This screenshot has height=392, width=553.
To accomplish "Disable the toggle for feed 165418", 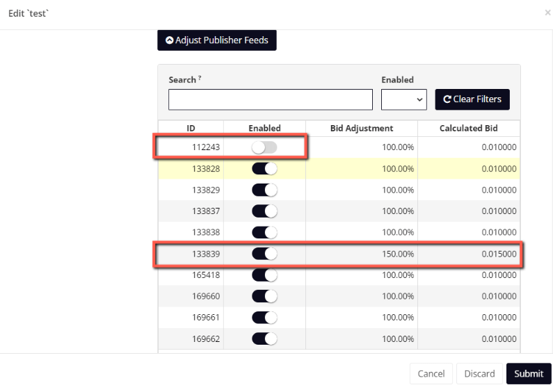I will click(x=264, y=275).
